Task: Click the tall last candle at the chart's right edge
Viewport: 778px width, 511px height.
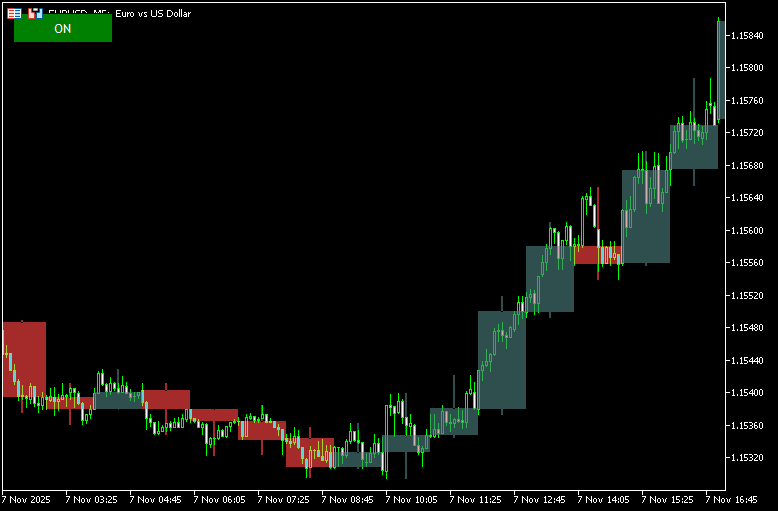Action: (720, 70)
